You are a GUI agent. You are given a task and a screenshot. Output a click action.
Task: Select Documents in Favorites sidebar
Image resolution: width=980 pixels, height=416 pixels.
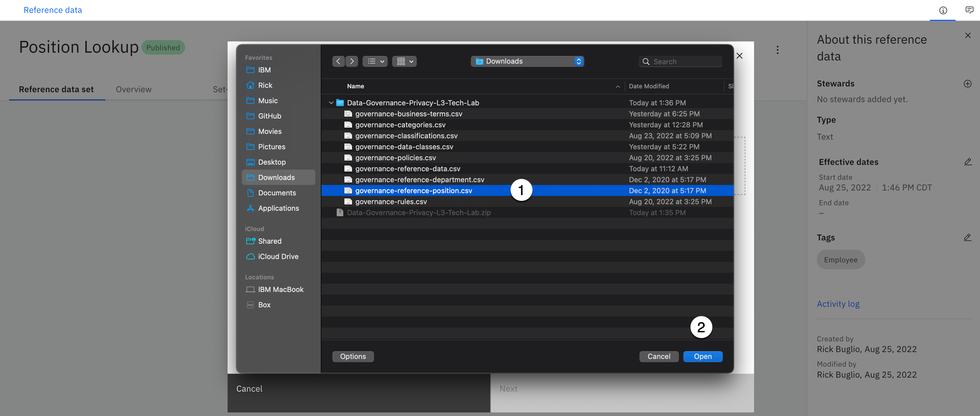tap(277, 193)
